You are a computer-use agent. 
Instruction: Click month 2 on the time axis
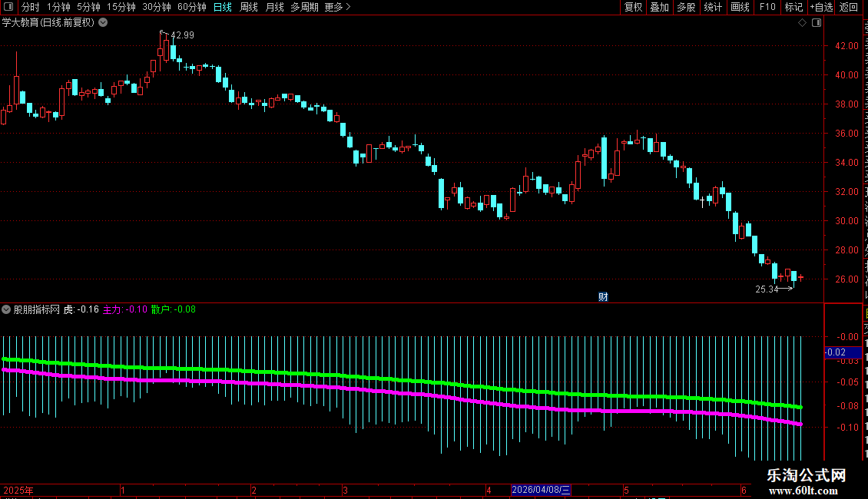tap(253, 490)
